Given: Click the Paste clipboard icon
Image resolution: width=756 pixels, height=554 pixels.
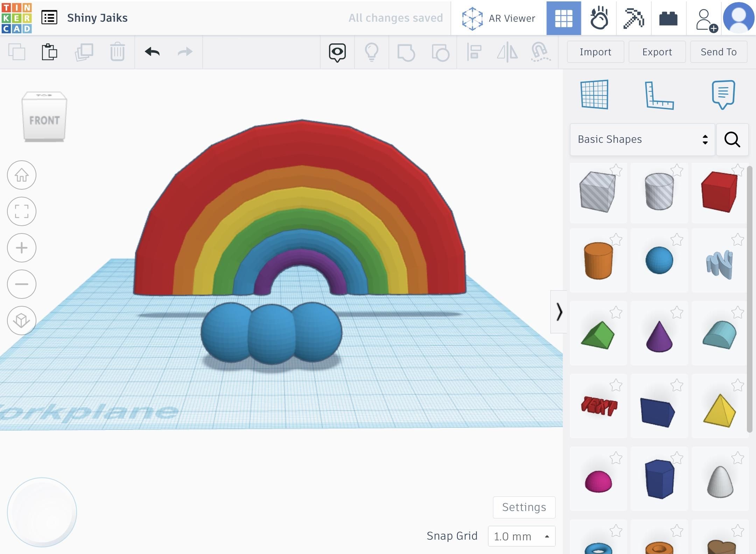Looking at the screenshot, I should (49, 52).
